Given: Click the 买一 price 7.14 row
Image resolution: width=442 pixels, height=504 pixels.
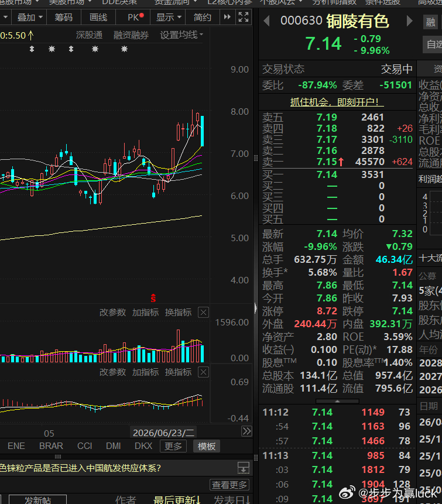Looking at the screenshot, I should tap(337, 174).
